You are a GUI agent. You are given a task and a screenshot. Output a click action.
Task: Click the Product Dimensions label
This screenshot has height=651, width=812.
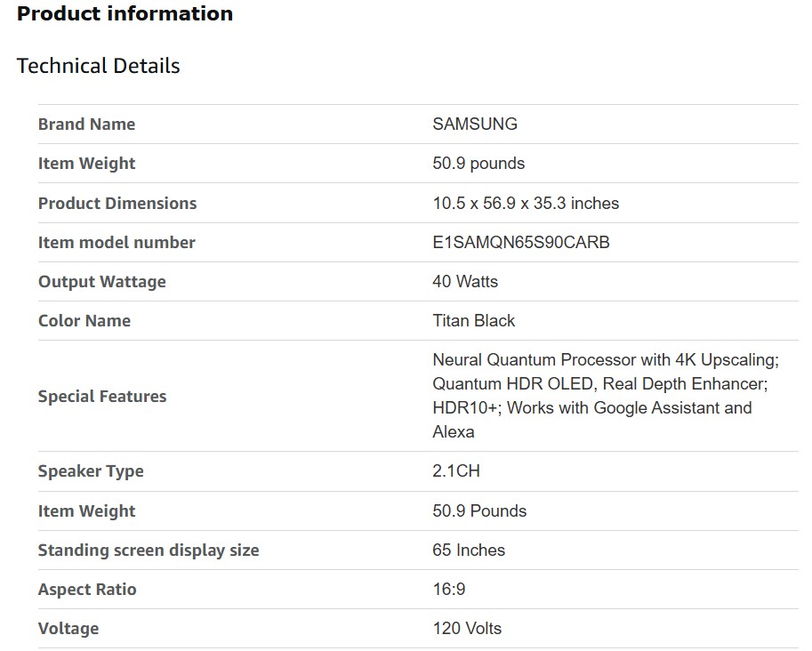click(x=117, y=203)
